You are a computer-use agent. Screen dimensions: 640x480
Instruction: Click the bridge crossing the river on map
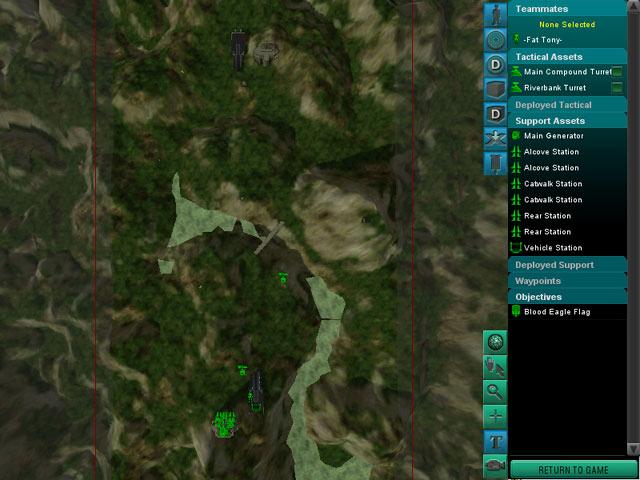pos(269,238)
